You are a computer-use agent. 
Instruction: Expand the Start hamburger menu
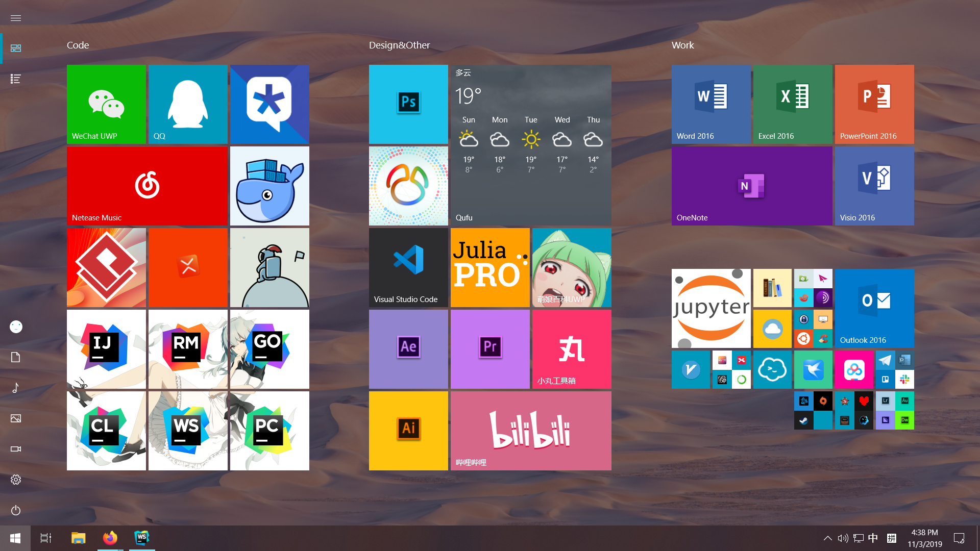[x=16, y=18]
